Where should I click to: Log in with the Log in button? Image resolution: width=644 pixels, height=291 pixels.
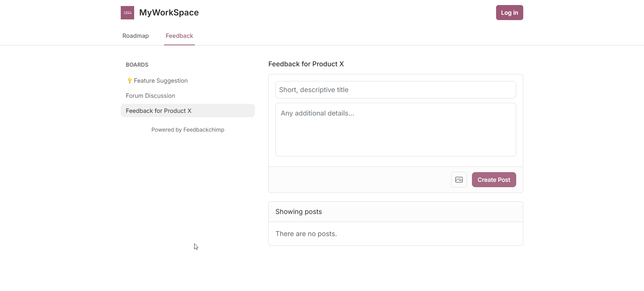point(509,13)
